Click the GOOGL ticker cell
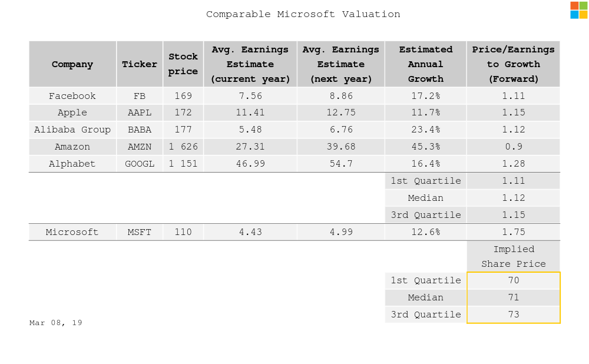The image size is (589, 364). click(x=140, y=164)
